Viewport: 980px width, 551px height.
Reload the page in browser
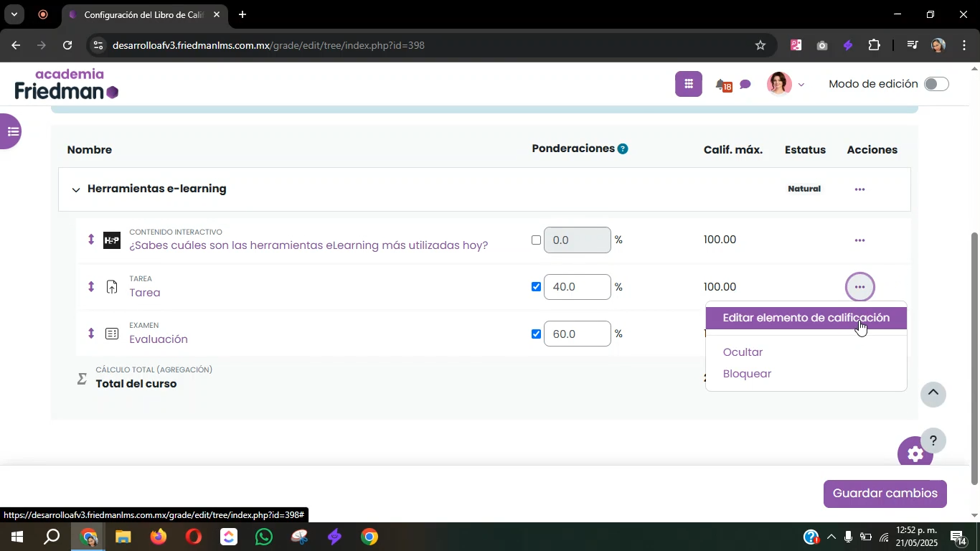(x=67, y=45)
